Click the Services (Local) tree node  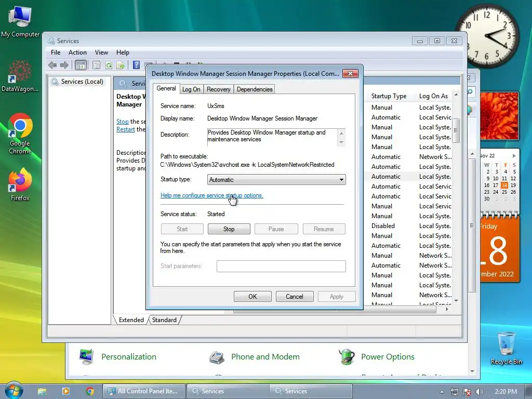click(x=77, y=82)
